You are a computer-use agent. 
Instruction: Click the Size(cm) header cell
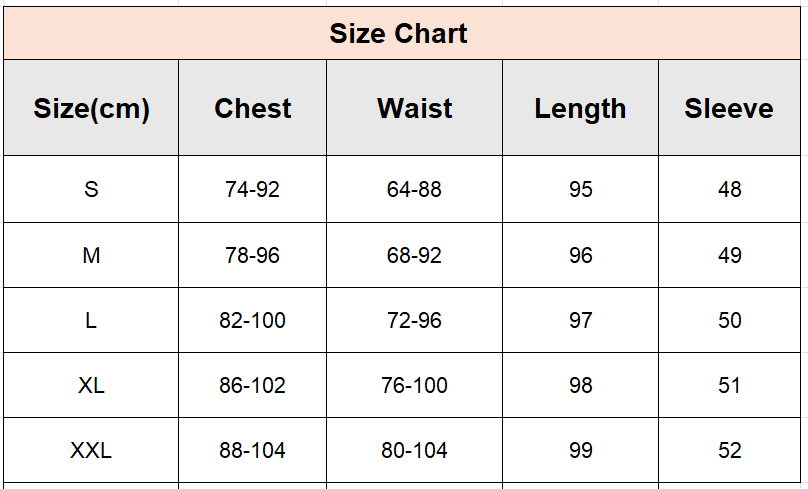pyautogui.click(x=91, y=108)
